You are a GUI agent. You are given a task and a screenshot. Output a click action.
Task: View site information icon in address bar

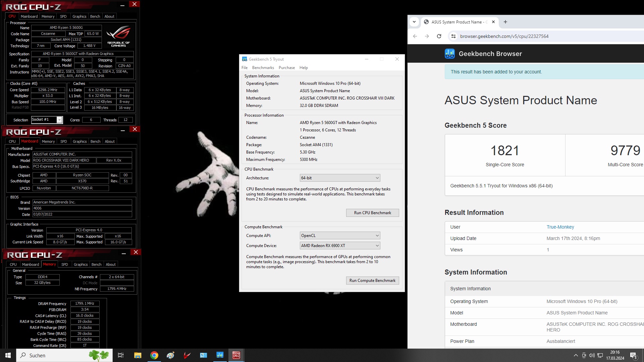click(x=453, y=36)
